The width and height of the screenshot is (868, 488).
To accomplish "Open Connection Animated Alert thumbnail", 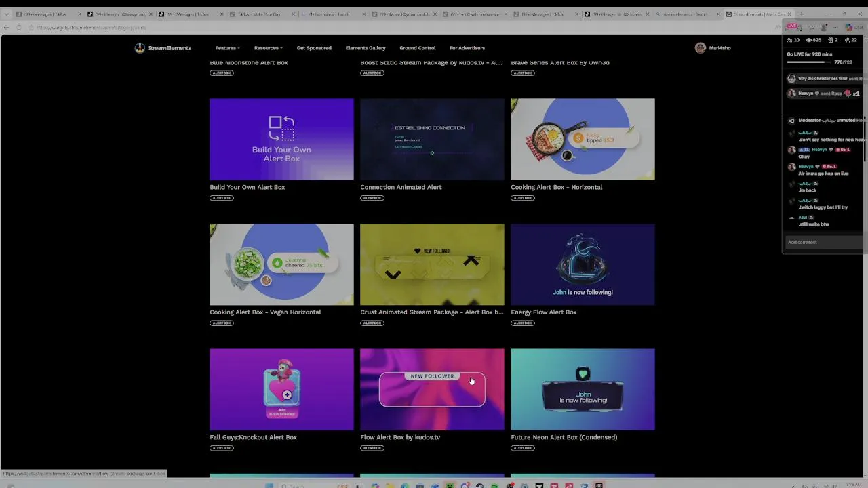I will click(432, 139).
